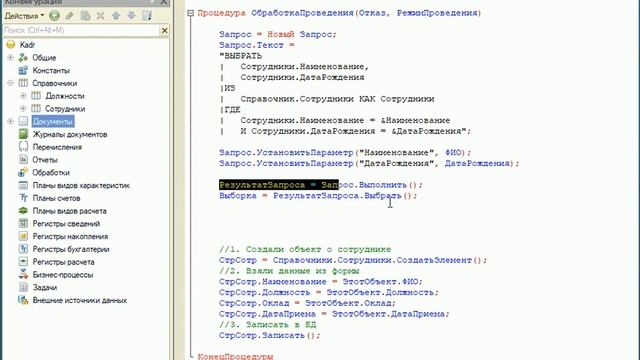The image size is (640, 360).
Task: Click the Move Up arrow icon
Action: [x=116, y=16]
